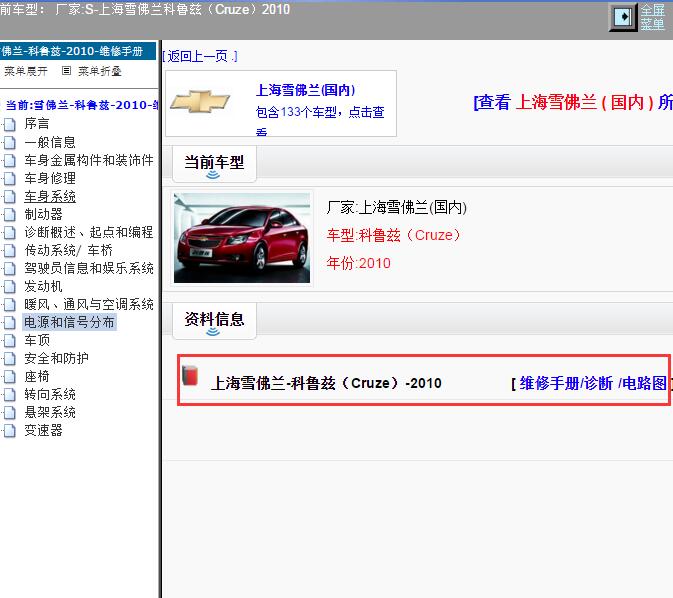Viewport: 673px width, 598px height.
Task: Open 诊断概述、起点和编程 in tree
Action: [x=89, y=232]
